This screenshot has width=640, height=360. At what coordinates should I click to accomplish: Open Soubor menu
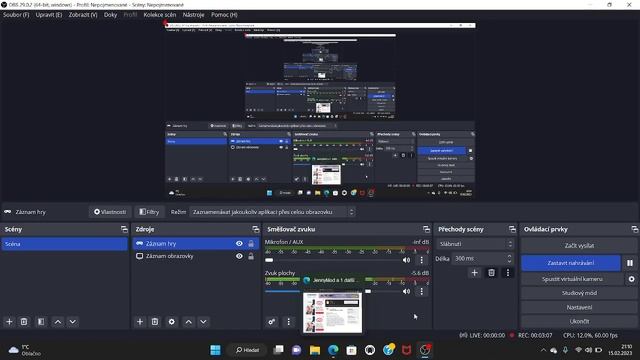tap(16, 15)
